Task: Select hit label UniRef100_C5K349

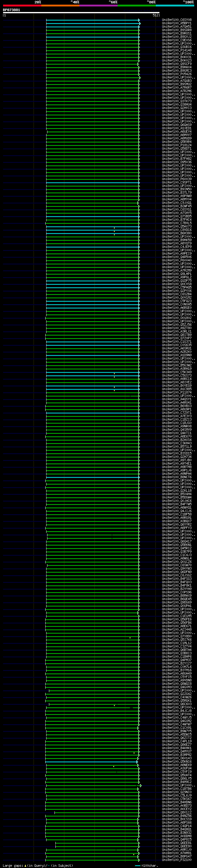Action: click(x=177, y=372)
